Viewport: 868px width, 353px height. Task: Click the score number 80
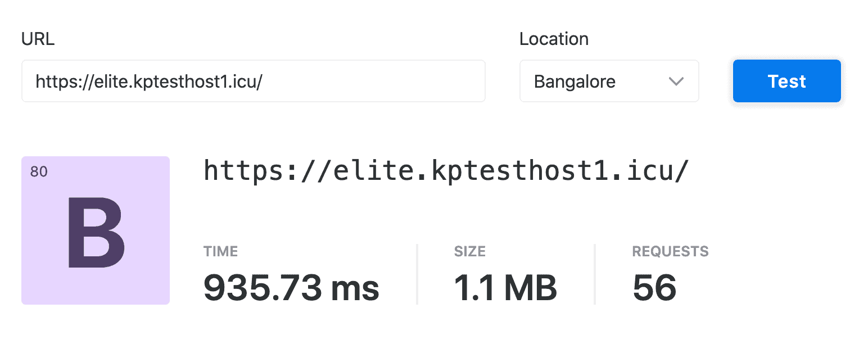coord(39,172)
